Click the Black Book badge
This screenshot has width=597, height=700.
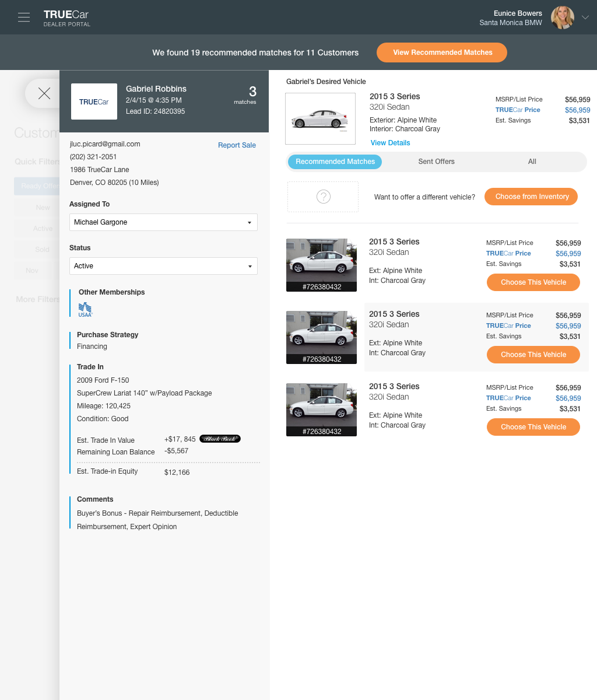point(220,439)
